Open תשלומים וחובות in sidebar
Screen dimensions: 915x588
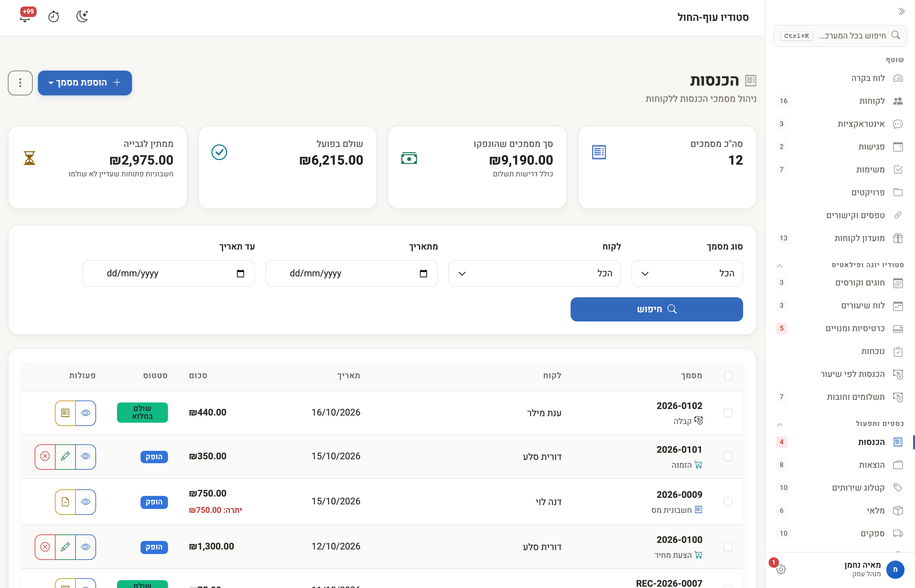click(840, 397)
